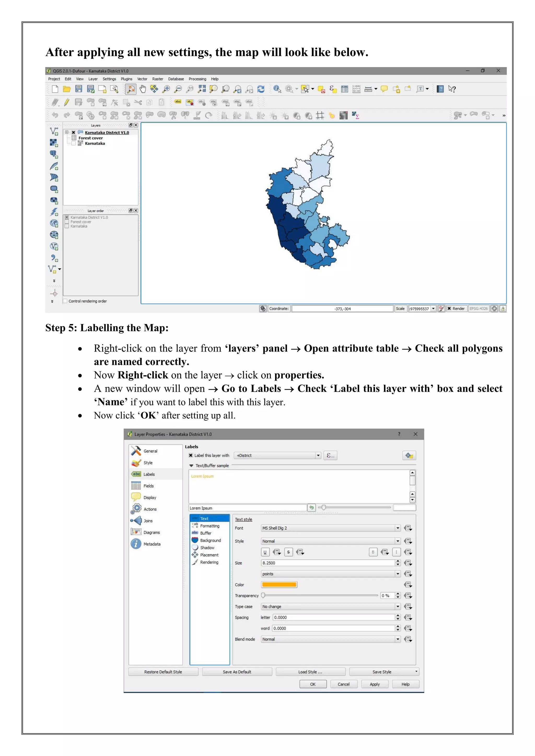Click the Add Raster Layer sidebar icon
This screenshot has width=535, height=756.
pos(54,143)
